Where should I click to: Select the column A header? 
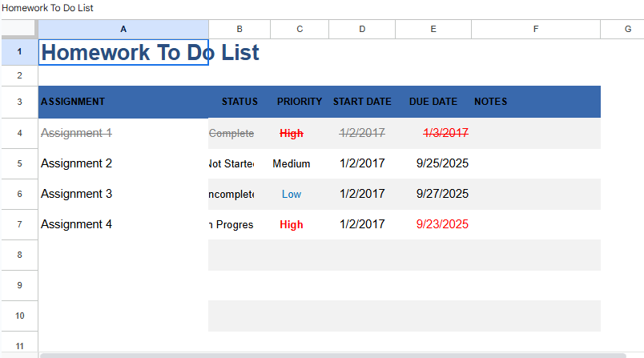(123, 29)
